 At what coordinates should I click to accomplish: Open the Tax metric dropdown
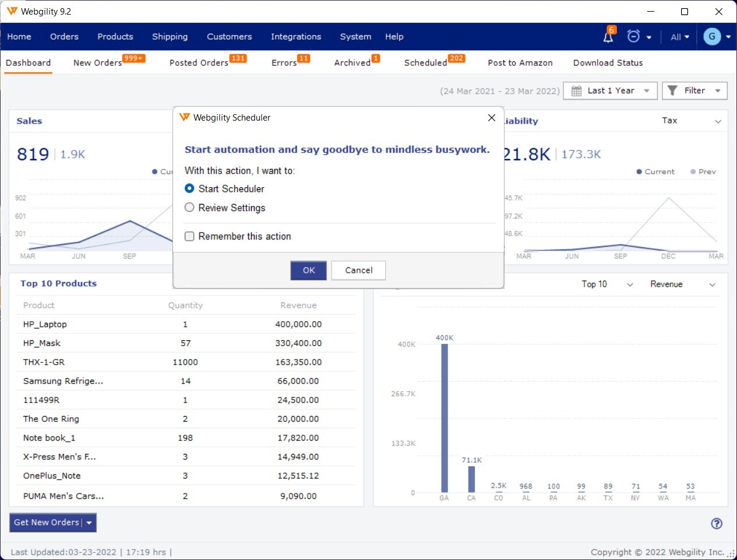click(x=691, y=121)
